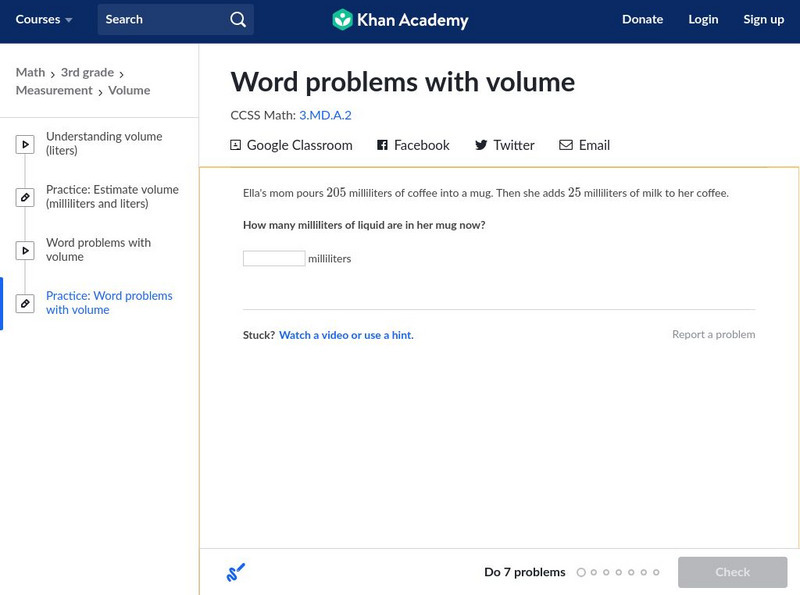Open the Courses dropdown

[x=40, y=18]
